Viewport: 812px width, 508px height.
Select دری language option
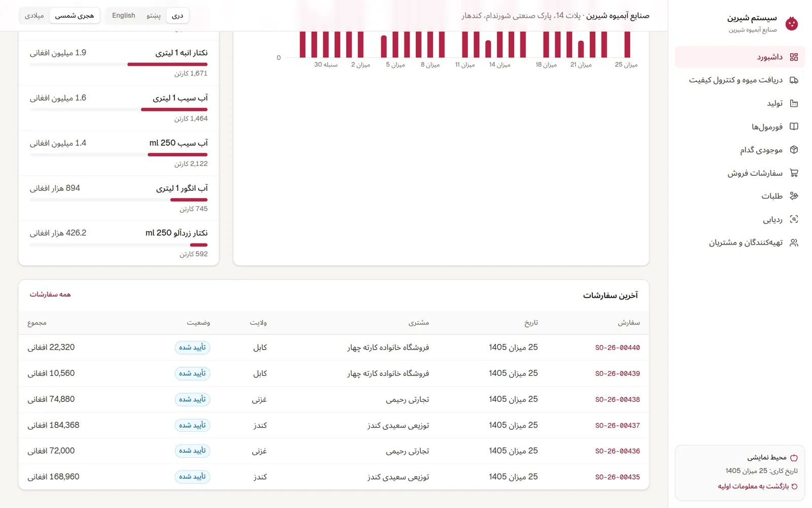point(178,16)
